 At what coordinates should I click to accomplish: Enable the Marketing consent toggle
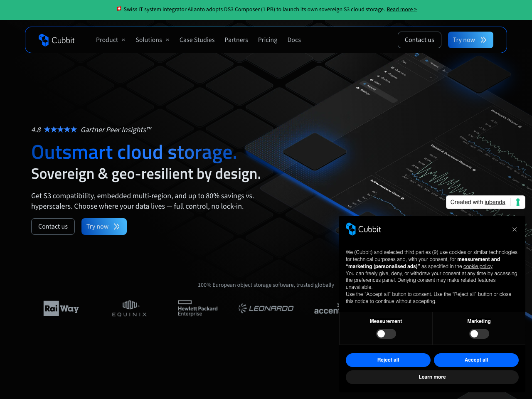click(x=479, y=334)
